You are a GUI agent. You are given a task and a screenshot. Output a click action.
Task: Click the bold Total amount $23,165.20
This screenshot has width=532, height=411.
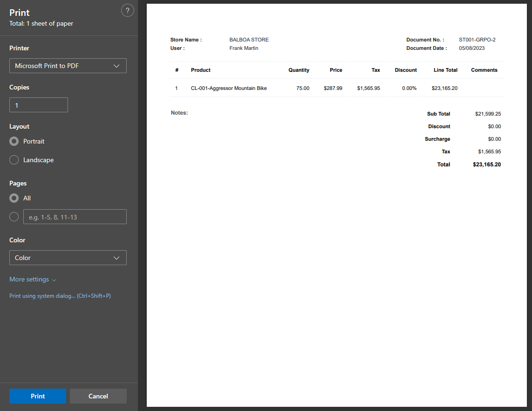[x=487, y=164]
